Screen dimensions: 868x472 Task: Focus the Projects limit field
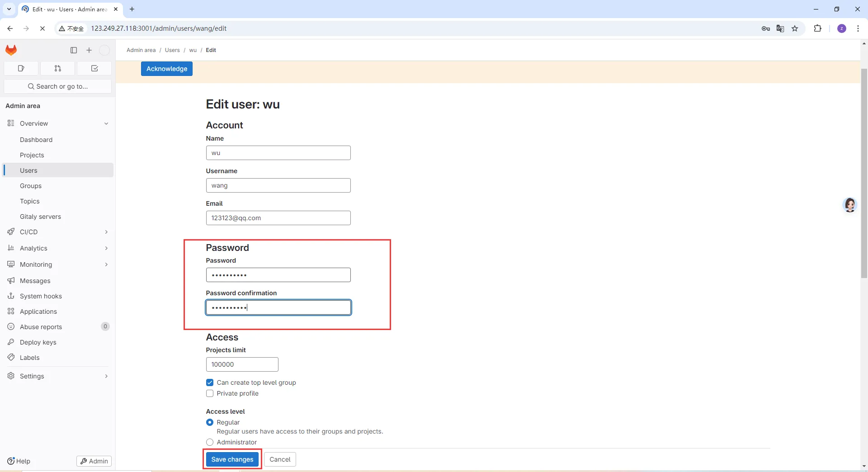(x=242, y=364)
